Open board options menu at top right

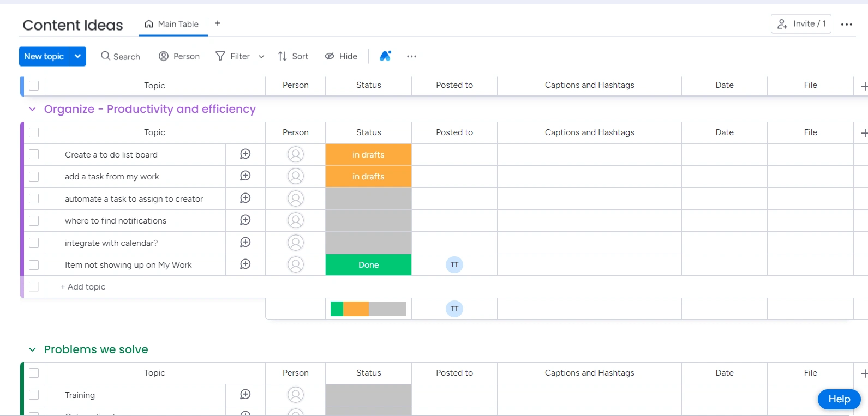tap(846, 25)
